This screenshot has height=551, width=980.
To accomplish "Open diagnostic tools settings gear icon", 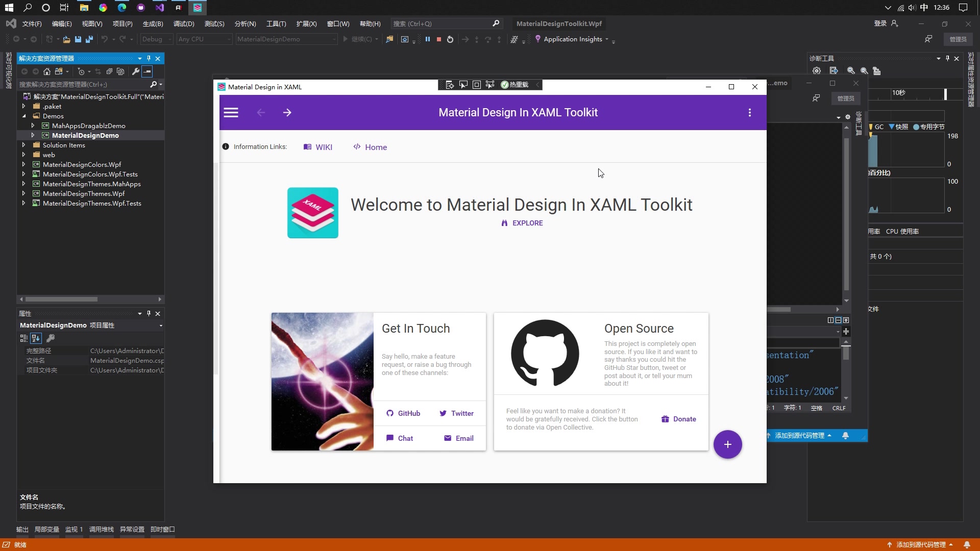I will [817, 71].
